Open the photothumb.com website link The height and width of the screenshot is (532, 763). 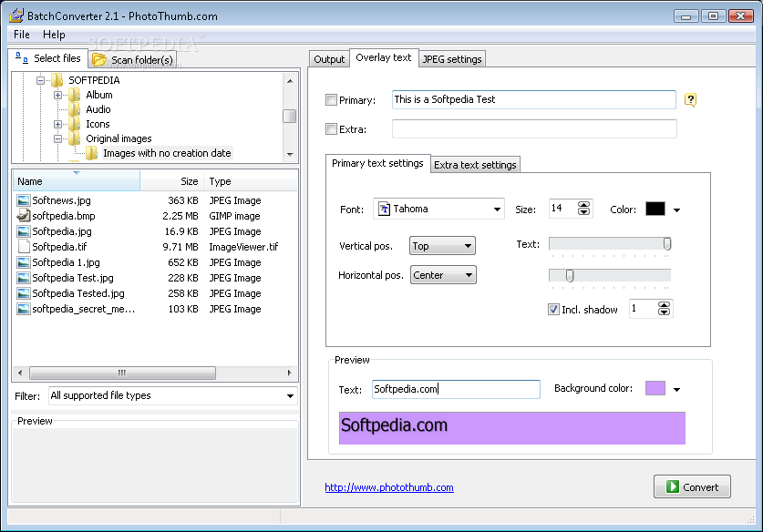pos(389,487)
